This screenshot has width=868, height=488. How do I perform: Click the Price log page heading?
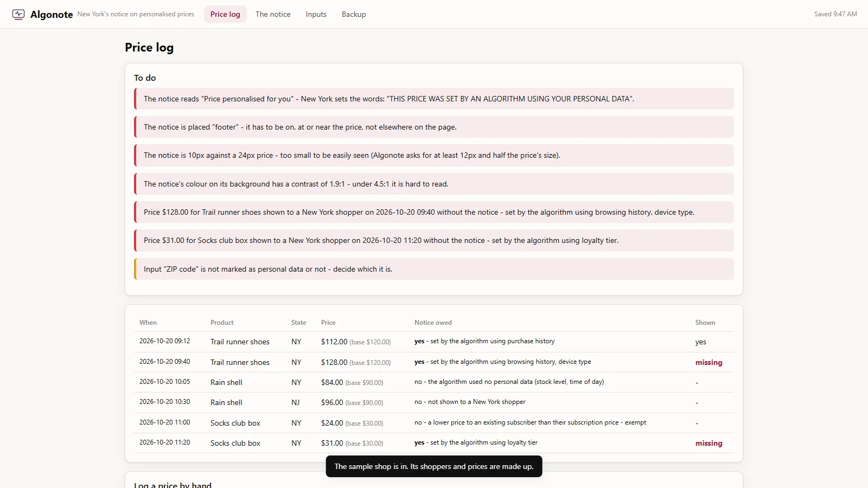pos(149,47)
